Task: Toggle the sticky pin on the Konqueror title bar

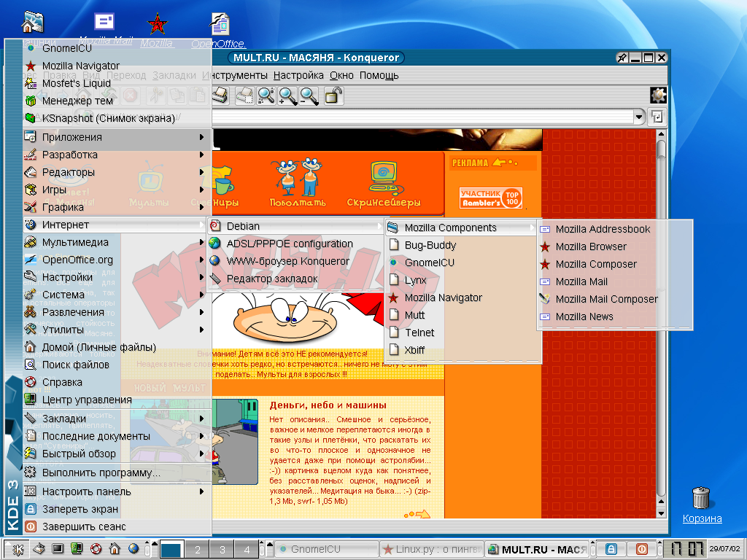Action: 622,58
